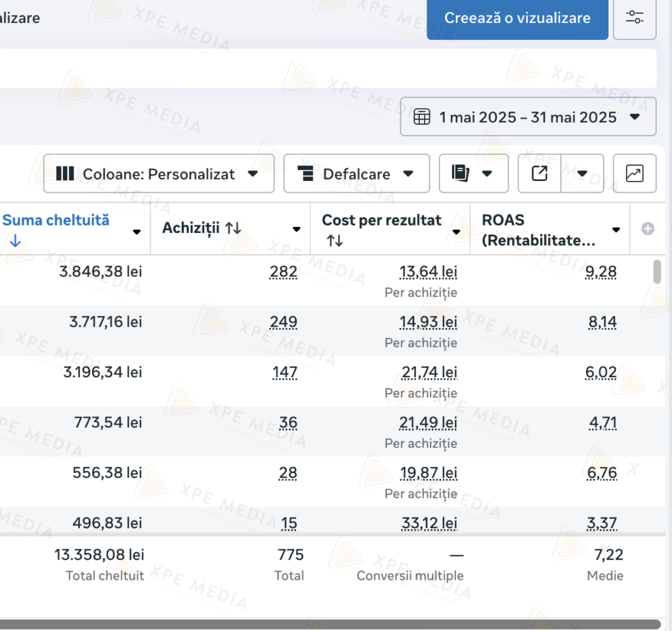
Task: Click the reports book icon
Action: (x=461, y=174)
